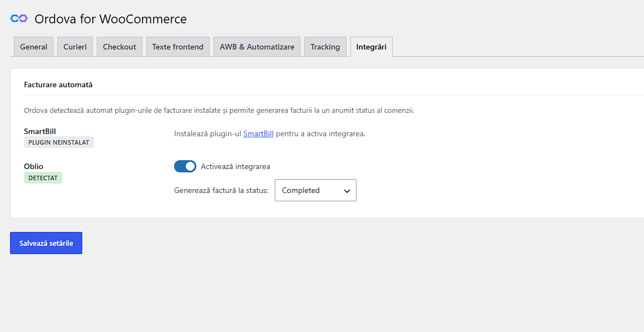Follow the SmartBill plugin link
The image size is (644, 332).
click(x=259, y=133)
